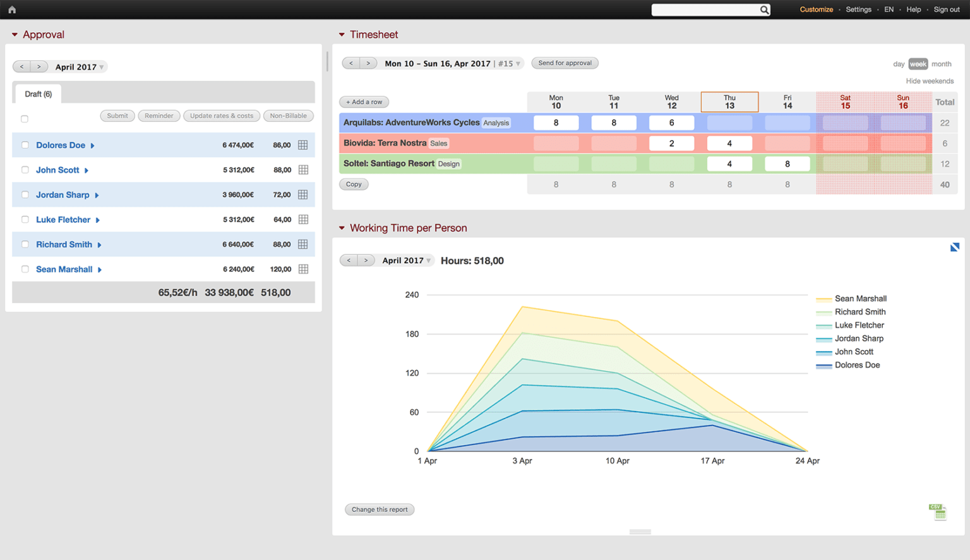Click the previous-week arrow in the Timesheet panel
This screenshot has width=970, height=560.
[350, 63]
